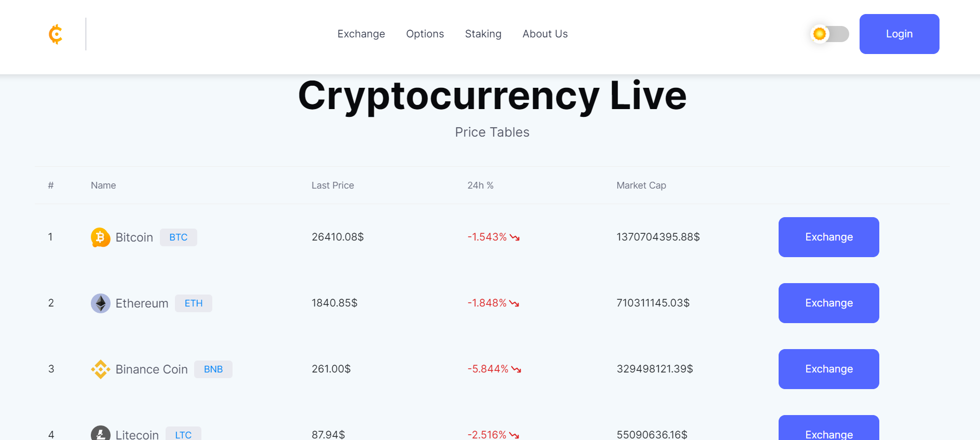
Task: Click the Ethereum coin icon
Action: click(100, 303)
